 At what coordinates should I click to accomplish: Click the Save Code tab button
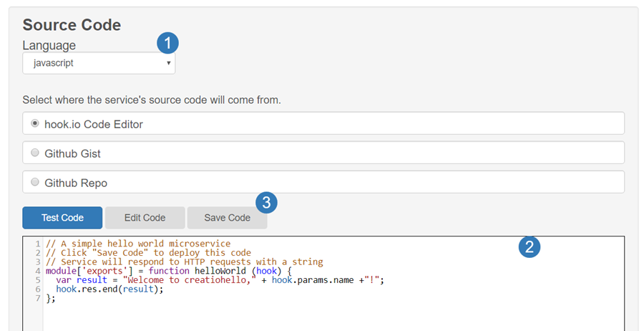pos(227,218)
